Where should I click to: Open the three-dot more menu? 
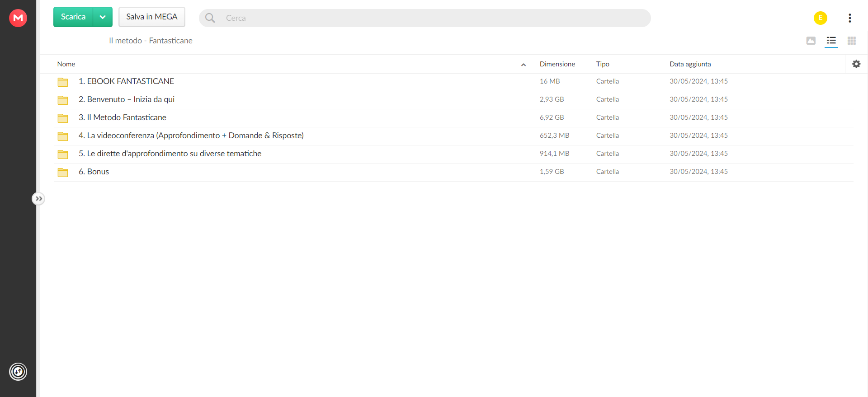(x=850, y=18)
